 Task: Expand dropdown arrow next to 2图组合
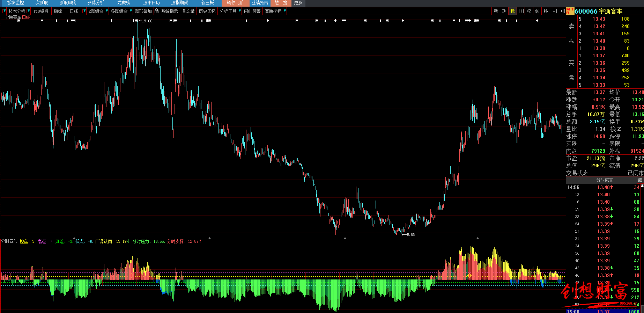pos(107,11)
